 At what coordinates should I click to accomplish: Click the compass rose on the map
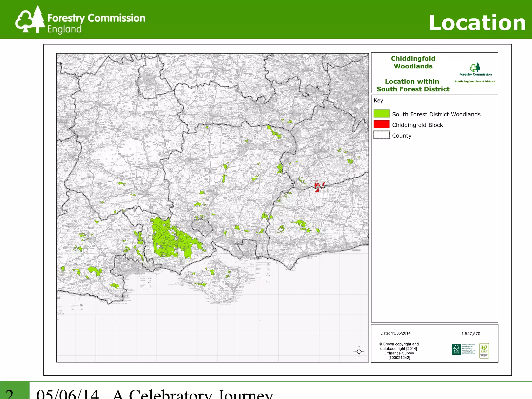[x=359, y=352]
